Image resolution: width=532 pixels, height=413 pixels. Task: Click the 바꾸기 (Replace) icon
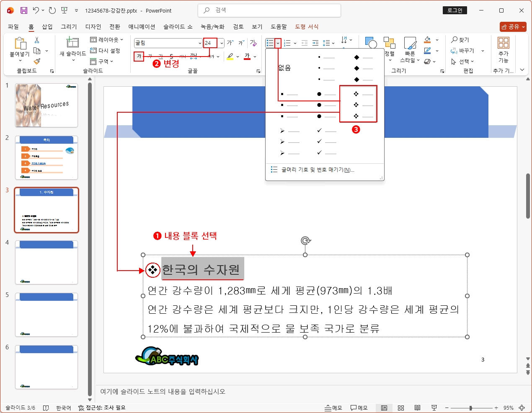point(461,51)
